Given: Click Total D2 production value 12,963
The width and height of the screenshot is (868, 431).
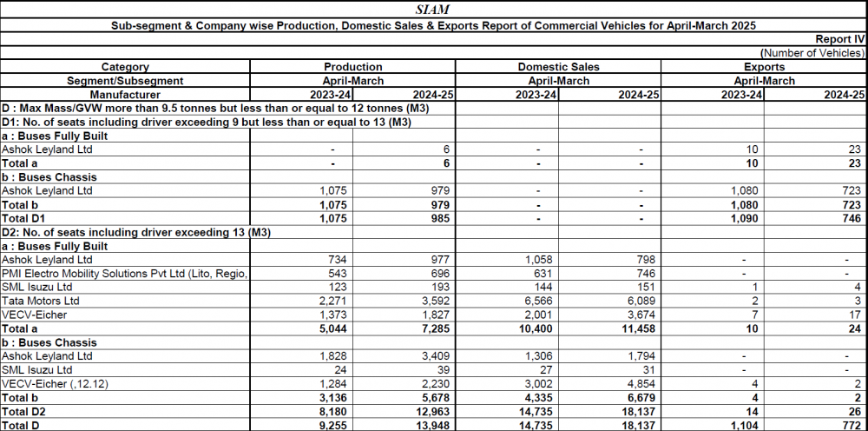Looking at the screenshot, I should click(x=434, y=411).
